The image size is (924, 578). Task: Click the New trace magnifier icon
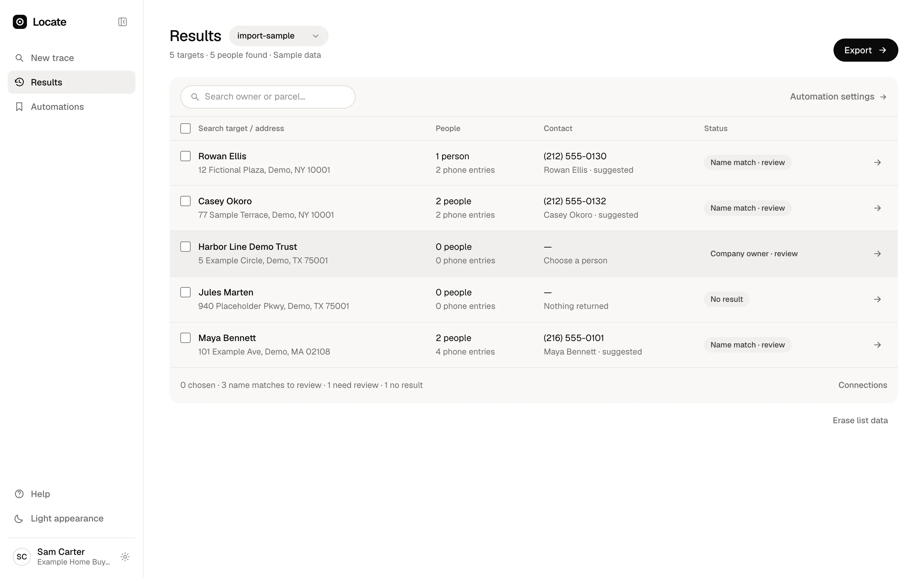pyautogui.click(x=19, y=58)
